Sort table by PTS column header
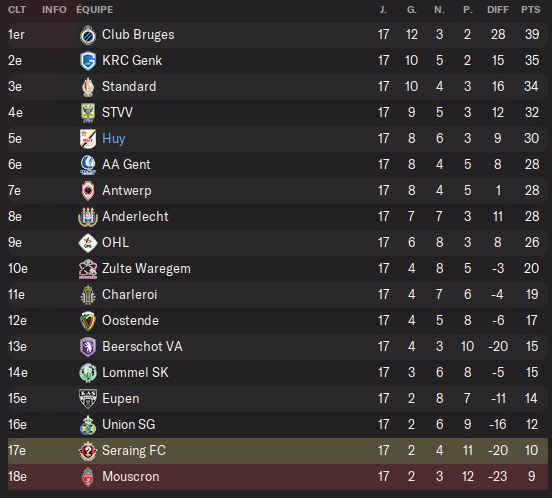552x498 pixels. coord(531,10)
